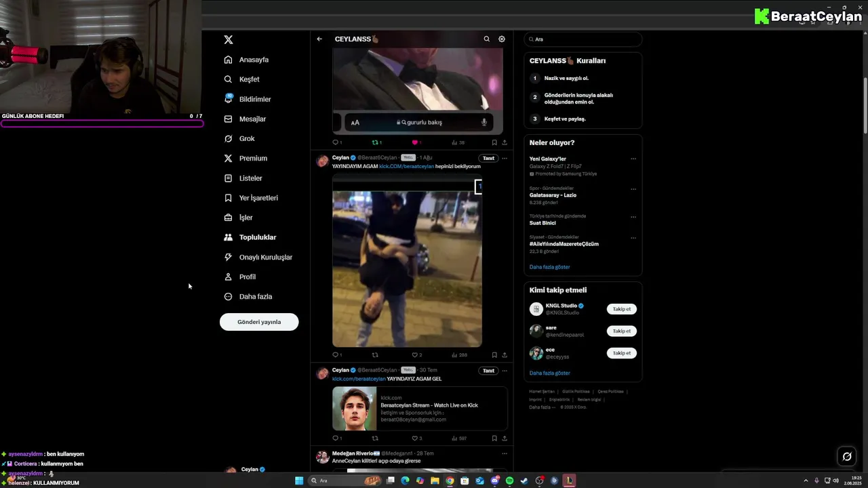Reply to the 30 Tem post
Viewport: 868px width, 488px height.
pos(336,439)
